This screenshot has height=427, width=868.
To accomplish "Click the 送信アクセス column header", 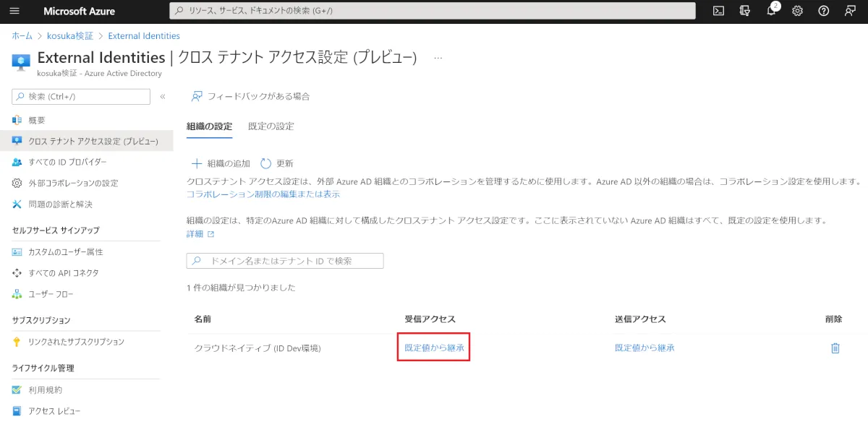I will pos(640,319).
